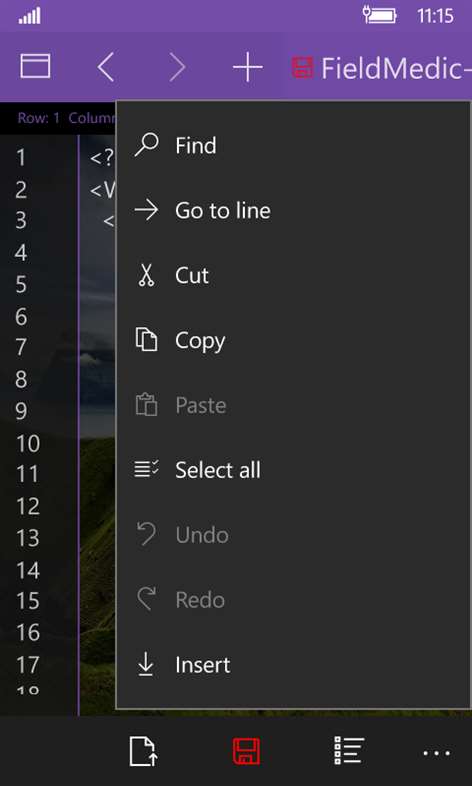Image resolution: width=472 pixels, height=786 pixels.
Task: Open the list view icon in the bottom bar
Action: (x=349, y=751)
